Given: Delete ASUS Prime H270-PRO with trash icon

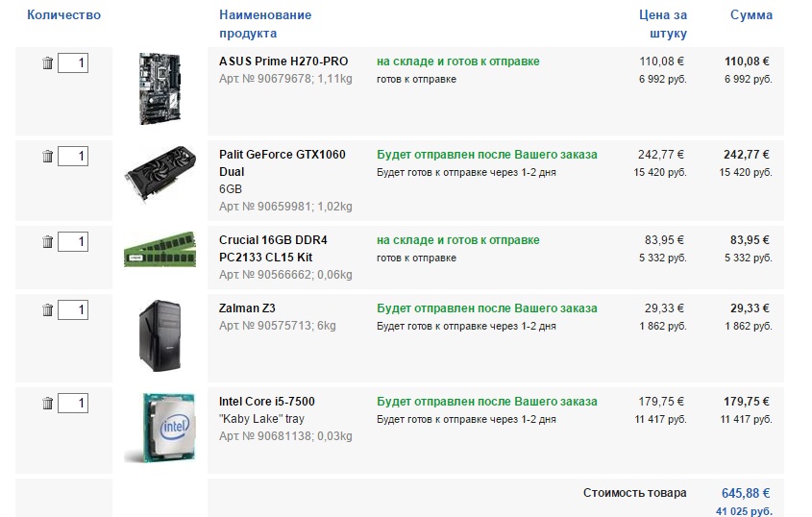Looking at the screenshot, I should tap(48, 63).
